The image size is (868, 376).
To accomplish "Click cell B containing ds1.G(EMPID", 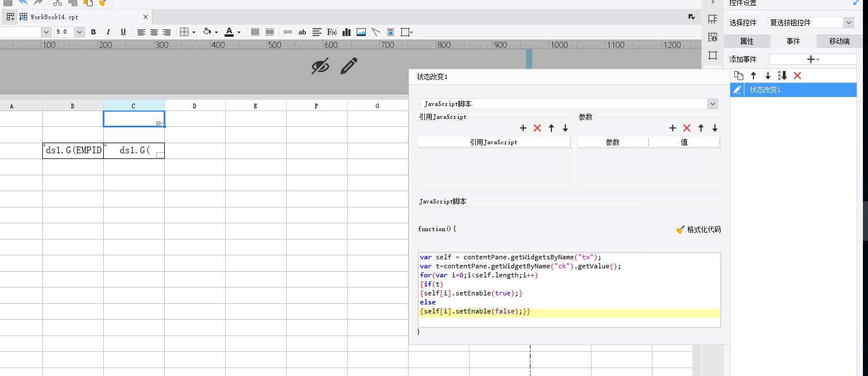I will click(x=73, y=151).
